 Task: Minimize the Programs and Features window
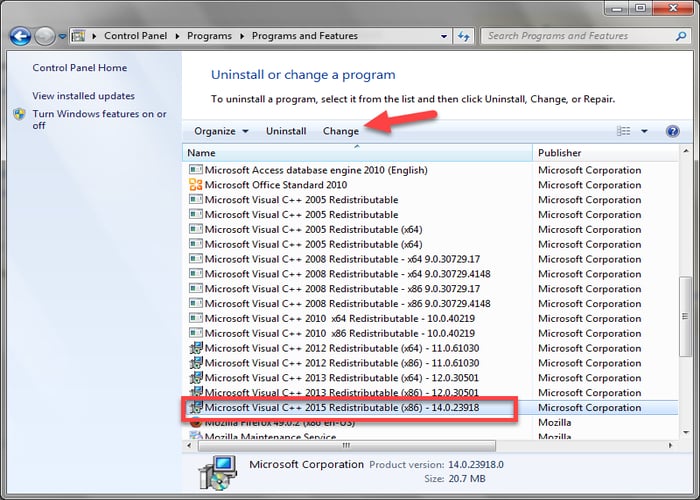(x=617, y=8)
